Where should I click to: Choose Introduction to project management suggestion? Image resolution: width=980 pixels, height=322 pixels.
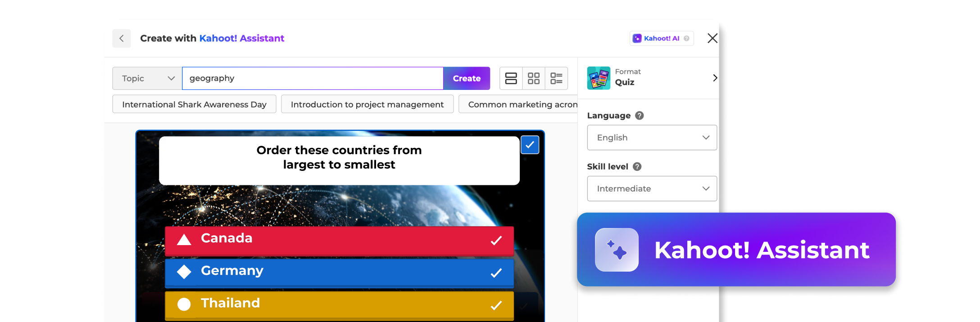coord(367,104)
